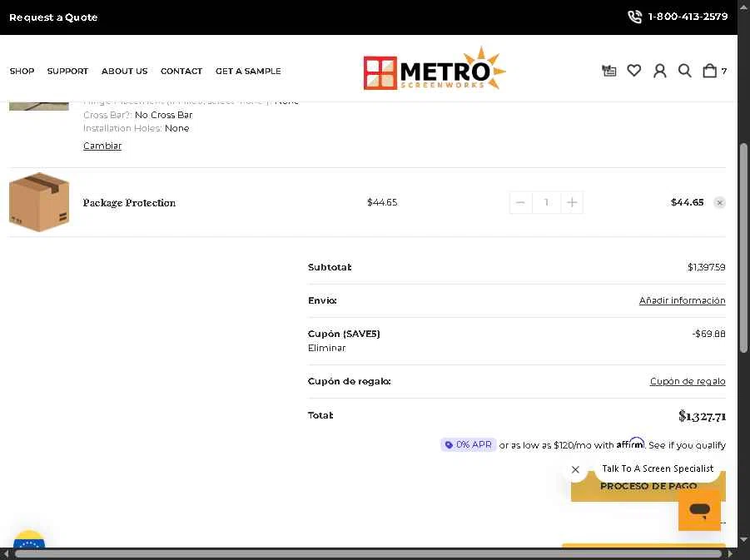Image resolution: width=750 pixels, height=560 pixels.
Task: Open the wishlist heart icon
Action: [633, 71]
